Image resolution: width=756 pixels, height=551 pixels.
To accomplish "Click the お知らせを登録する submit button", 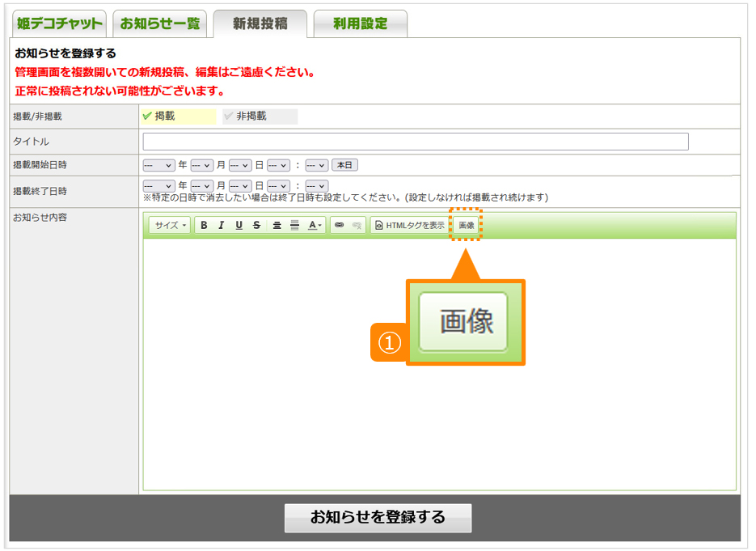I will coord(378,518).
